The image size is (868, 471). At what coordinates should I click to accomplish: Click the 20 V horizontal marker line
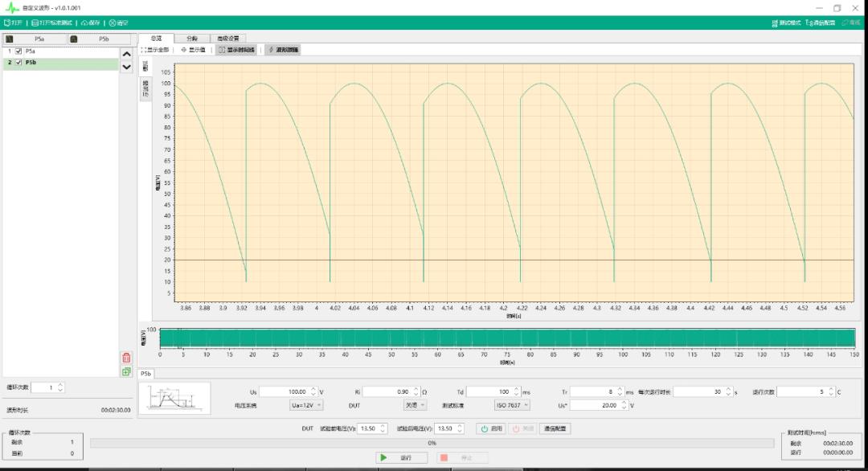[514, 260]
